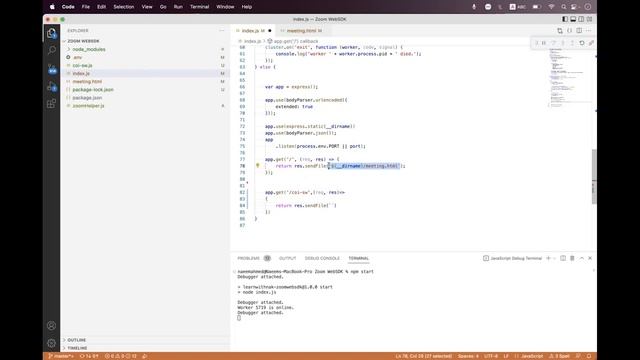Image resolution: width=640 pixels, height=360 pixels.
Task: Select the index.js editor tab
Action: (253, 31)
